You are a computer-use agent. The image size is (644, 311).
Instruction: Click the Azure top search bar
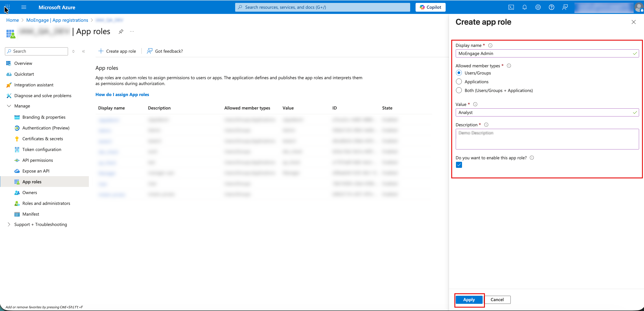coord(322,7)
